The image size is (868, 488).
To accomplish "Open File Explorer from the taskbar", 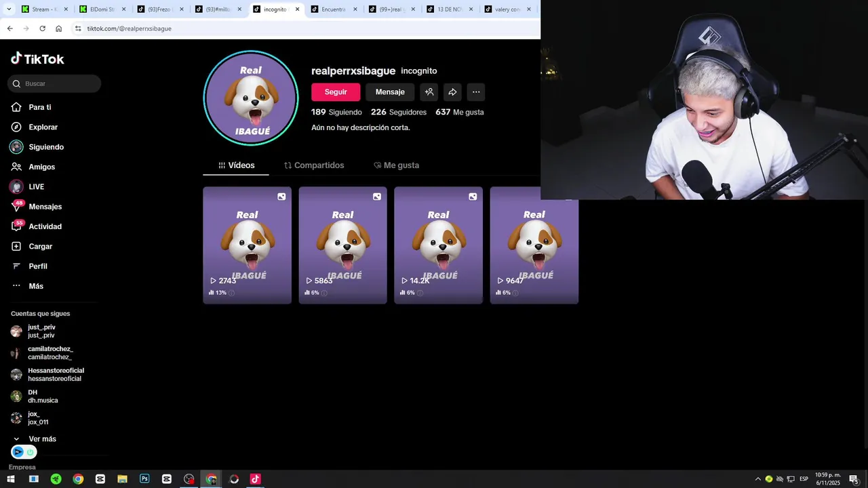I will coord(122,479).
